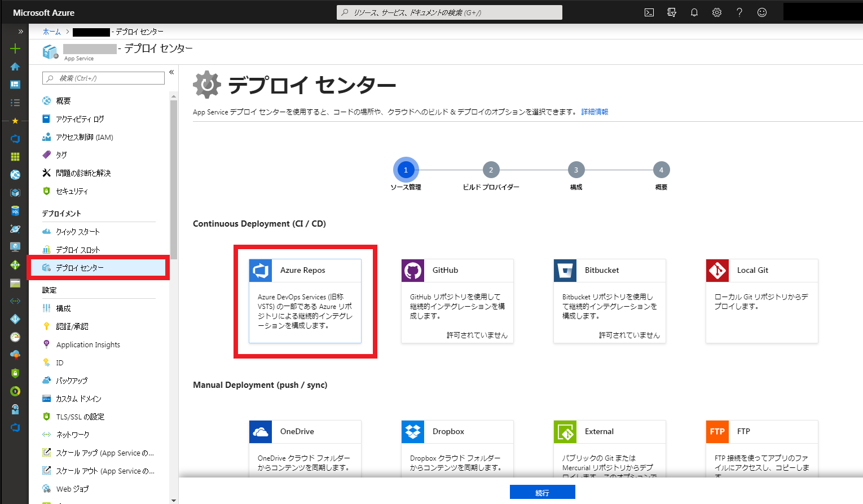Screen dimensions: 863x504
Task: Choose the GitHub source card
Action: click(x=457, y=301)
